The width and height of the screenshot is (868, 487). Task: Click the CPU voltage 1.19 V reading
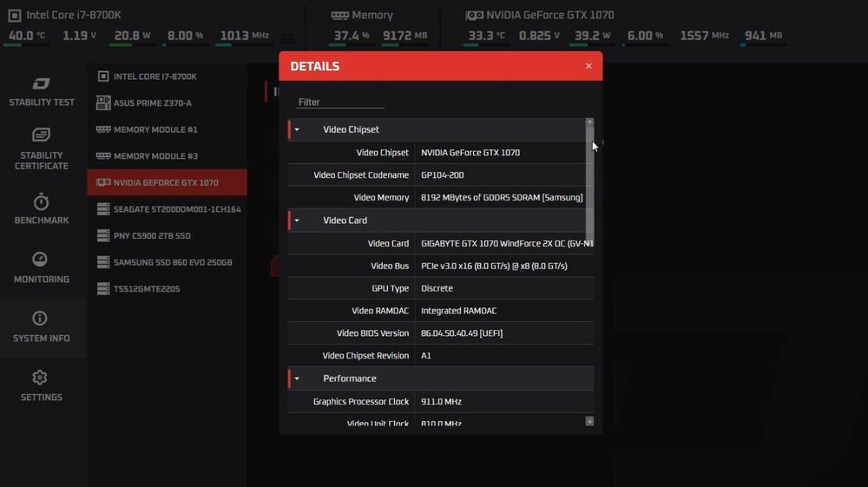click(79, 36)
